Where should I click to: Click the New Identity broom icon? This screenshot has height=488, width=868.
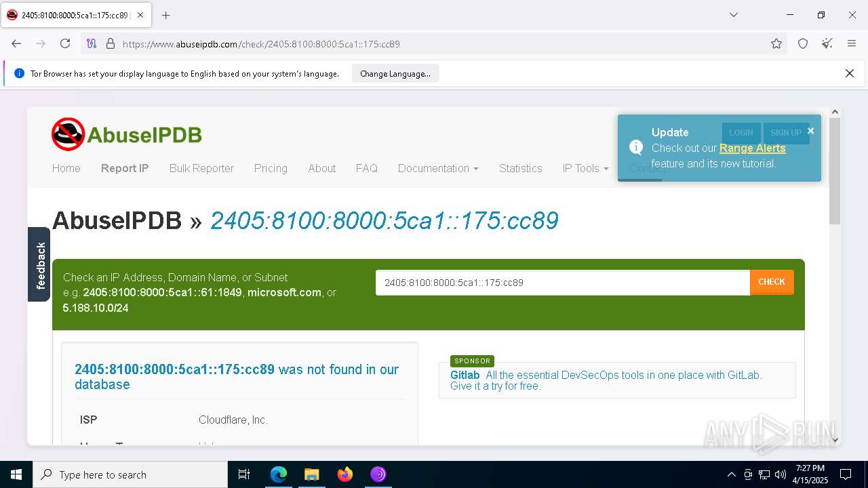click(827, 43)
